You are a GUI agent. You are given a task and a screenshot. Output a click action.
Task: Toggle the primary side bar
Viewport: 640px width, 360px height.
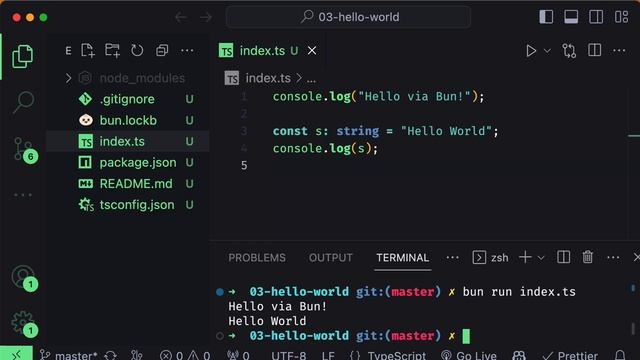coord(546,17)
